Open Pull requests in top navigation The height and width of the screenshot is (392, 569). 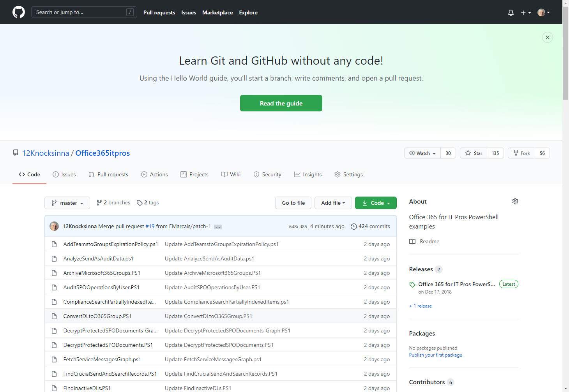pyautogui.click(x=159, y=12)
